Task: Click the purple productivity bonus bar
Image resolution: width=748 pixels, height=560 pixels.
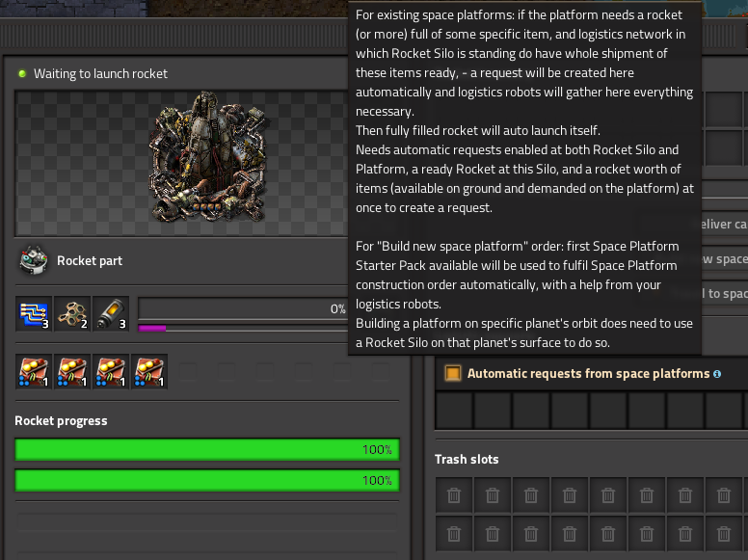Action: tap(243, 328)
